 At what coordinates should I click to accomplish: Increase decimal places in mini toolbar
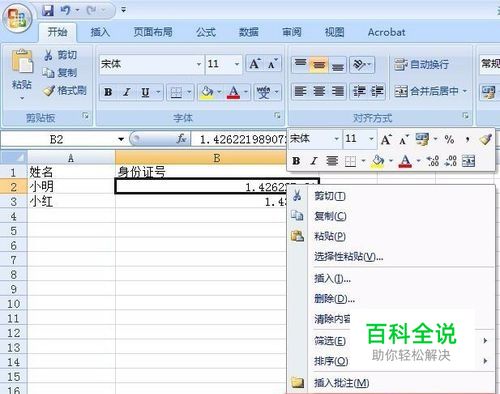click(433, 161)
